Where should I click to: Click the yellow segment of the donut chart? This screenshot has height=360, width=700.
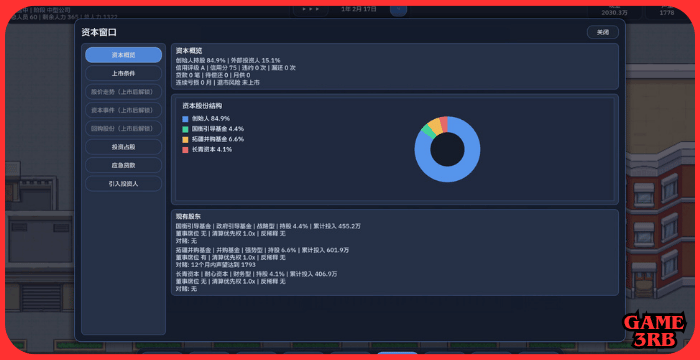pos(435,126)
